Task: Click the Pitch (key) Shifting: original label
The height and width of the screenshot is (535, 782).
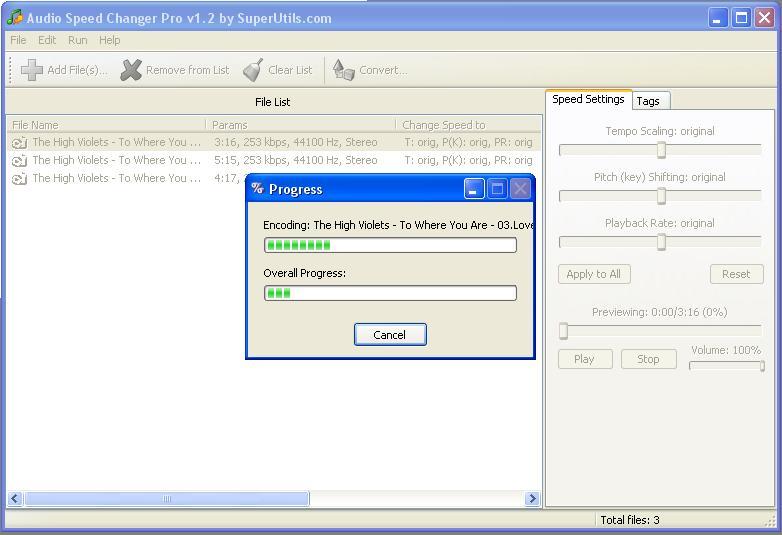Action: (x=660, y=177)
